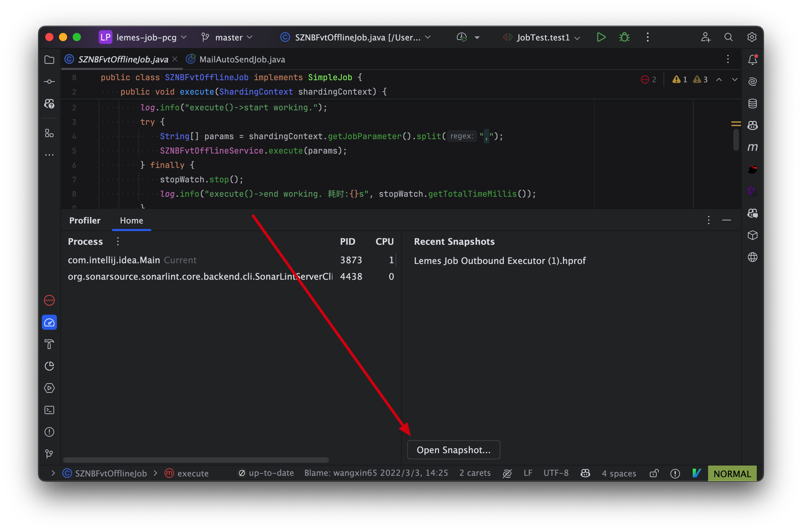Select com.intellij.idea.Main process row
This screenshot has height=532, width=802.
tap(231, 260)
